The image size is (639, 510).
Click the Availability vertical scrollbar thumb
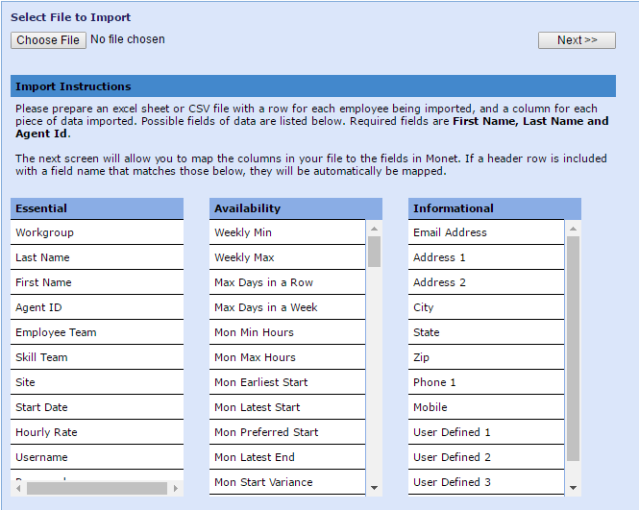[374, 251]
